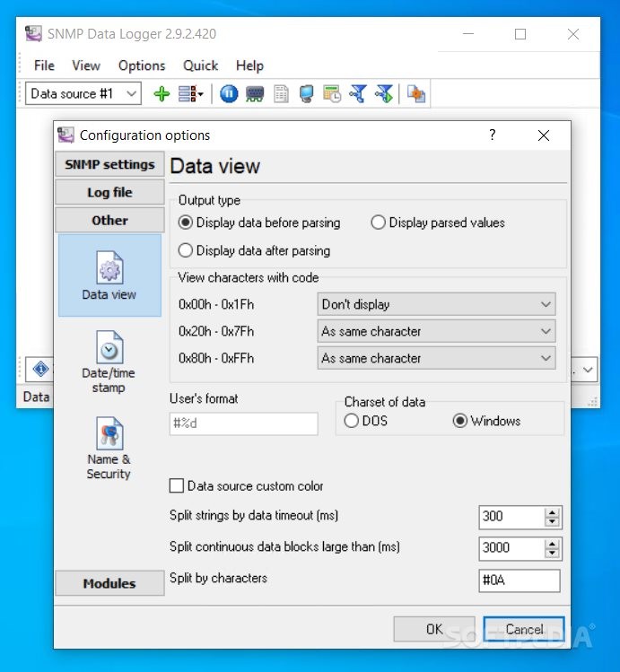Open the configuration list icon in toolbar
The height and width of the screenshot is (672, 620).
tap(190, 93)
